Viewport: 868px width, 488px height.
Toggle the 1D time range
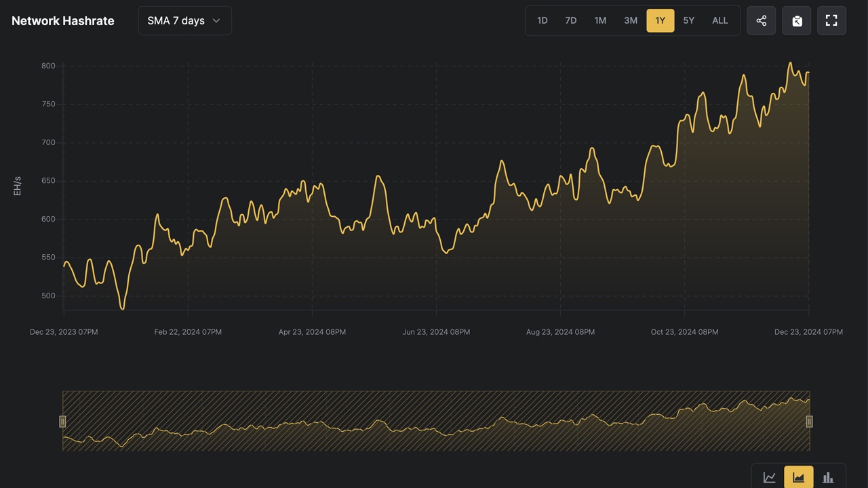(x=542, y=20)
